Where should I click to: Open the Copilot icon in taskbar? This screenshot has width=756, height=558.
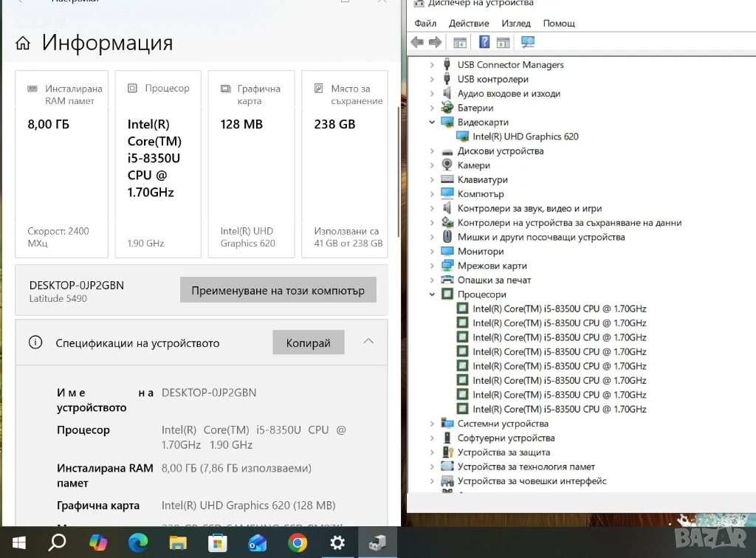coord(98,543)
